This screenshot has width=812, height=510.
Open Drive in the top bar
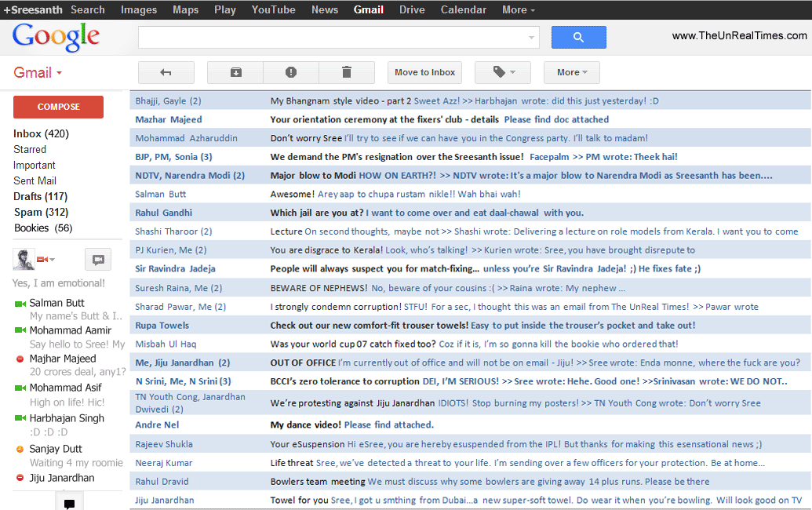(x=412, y=10)
